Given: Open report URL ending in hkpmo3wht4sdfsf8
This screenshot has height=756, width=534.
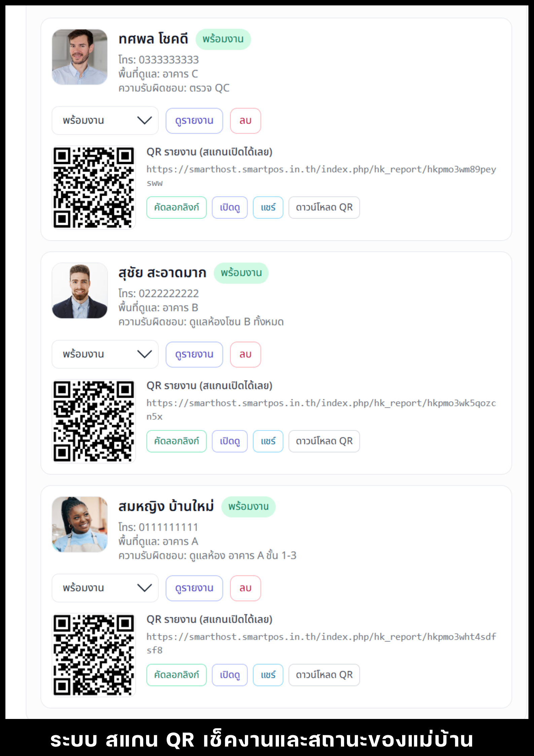Looking at the screenshot, I should (321, 637).
